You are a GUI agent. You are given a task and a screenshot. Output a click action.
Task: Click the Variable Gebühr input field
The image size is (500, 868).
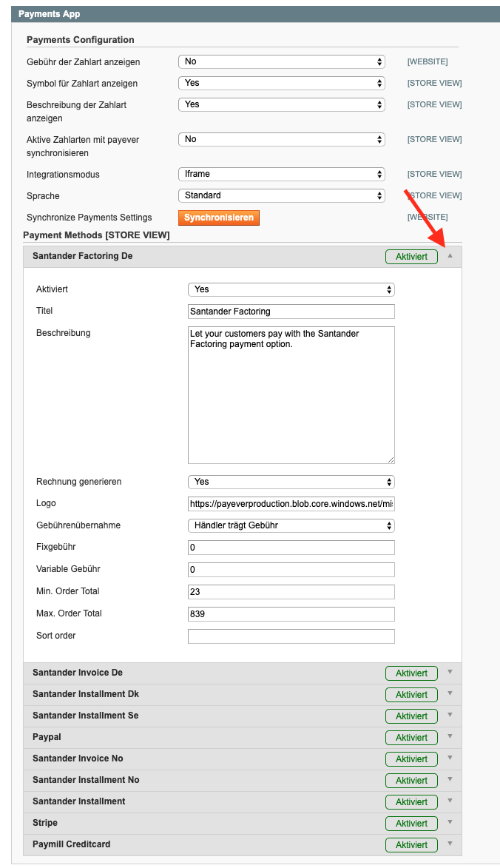tap(291, 570)
